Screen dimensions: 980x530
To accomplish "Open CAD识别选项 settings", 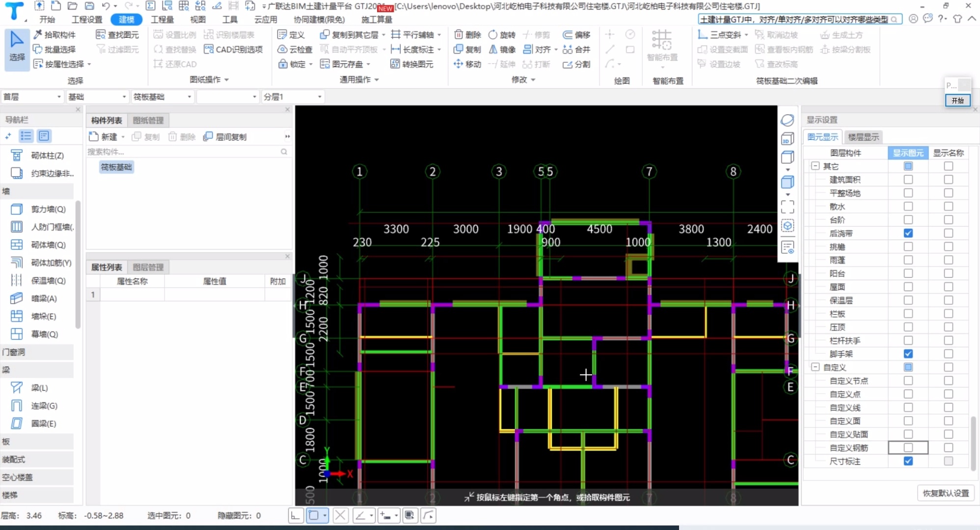I will click(233, 50).
